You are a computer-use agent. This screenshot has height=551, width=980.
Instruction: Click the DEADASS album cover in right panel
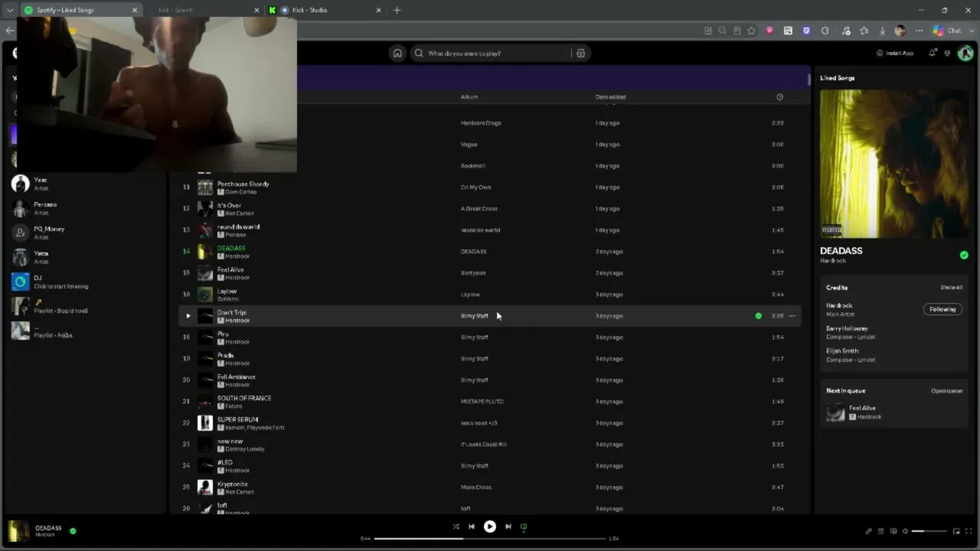pos(894,164)
